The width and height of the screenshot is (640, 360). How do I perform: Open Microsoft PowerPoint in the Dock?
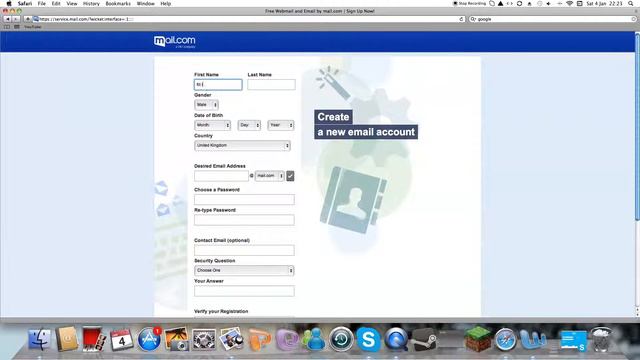259,340
